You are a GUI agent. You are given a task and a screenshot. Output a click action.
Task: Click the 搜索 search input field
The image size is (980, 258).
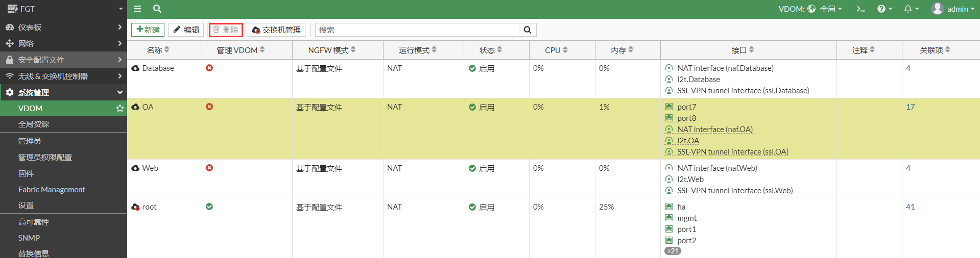[417, 30]
